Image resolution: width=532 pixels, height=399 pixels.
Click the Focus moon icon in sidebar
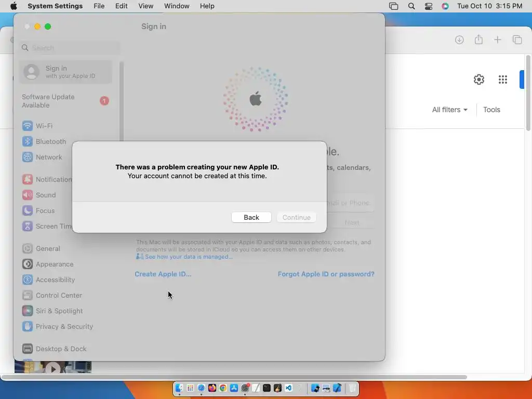click(28, 211)
